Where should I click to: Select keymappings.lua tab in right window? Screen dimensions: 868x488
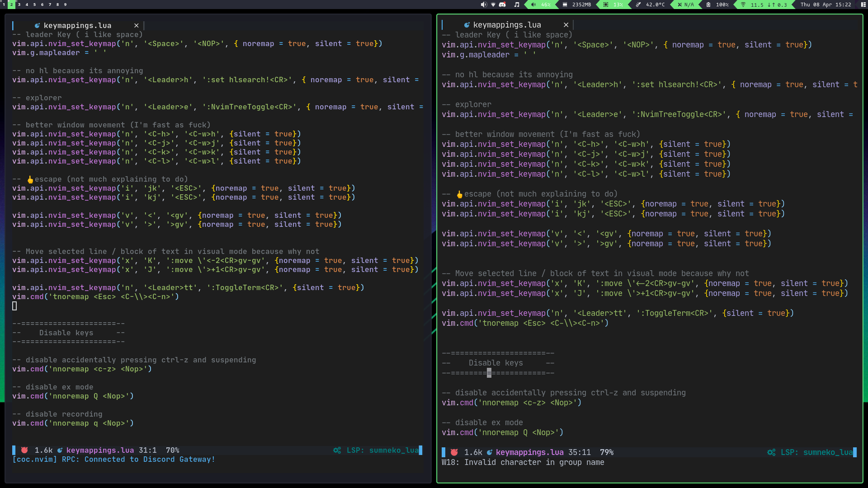(507, 25)
